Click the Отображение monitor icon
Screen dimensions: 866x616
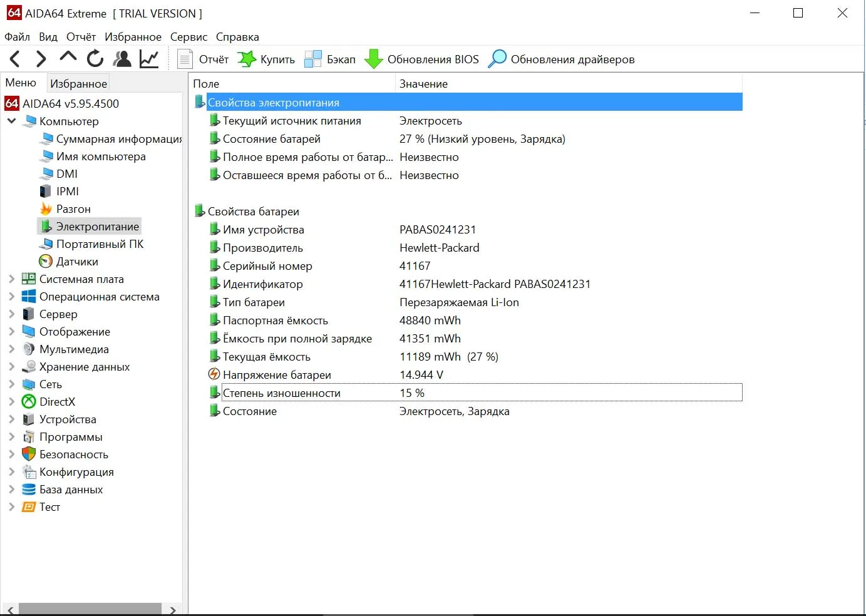coord(29,332)
